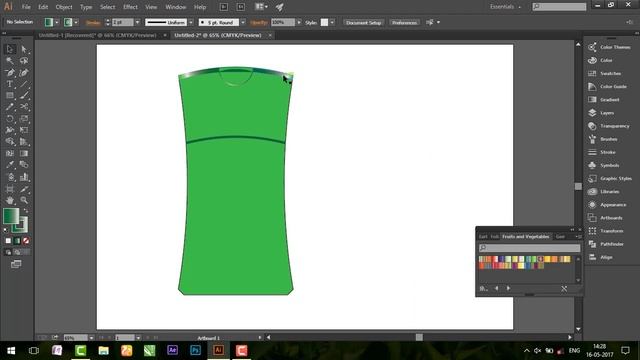Image resolution: width=640 pixels, height=360 pixels.
Task: Open fill color dropdown in control bar
Action: tap(57, 22)
